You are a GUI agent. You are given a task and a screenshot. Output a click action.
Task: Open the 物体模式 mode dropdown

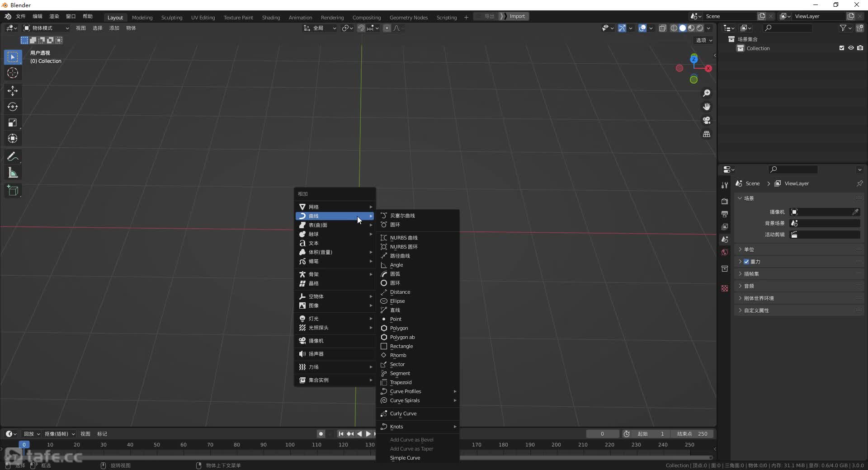click(x=46, y=28)
